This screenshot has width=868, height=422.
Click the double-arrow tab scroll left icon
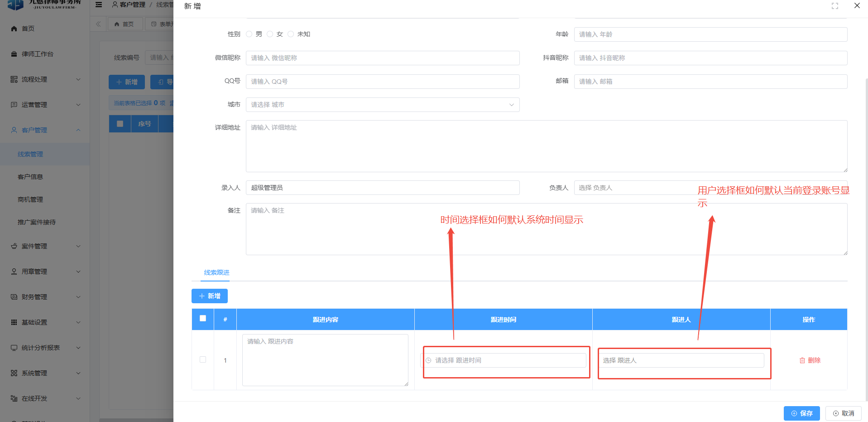[x=98, y=24]
